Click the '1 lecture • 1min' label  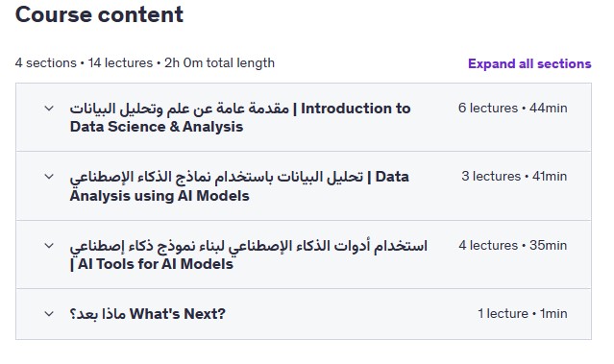tap(522, 313)
